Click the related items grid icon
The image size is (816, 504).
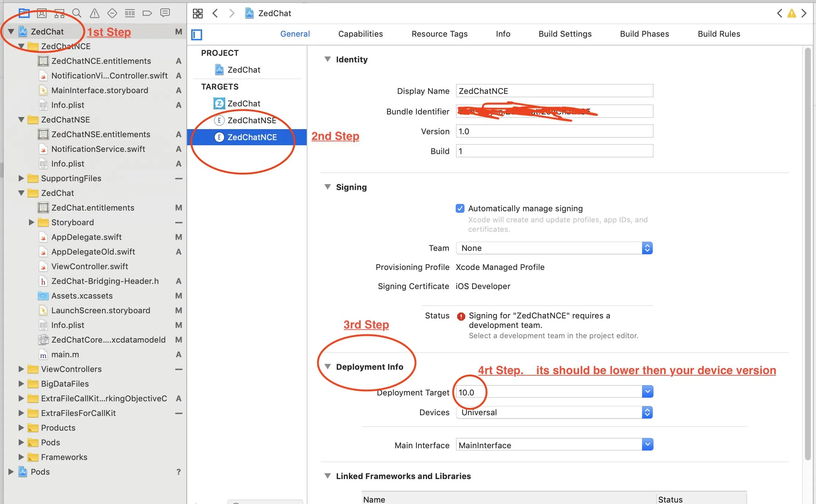click(x=198, y=14)
